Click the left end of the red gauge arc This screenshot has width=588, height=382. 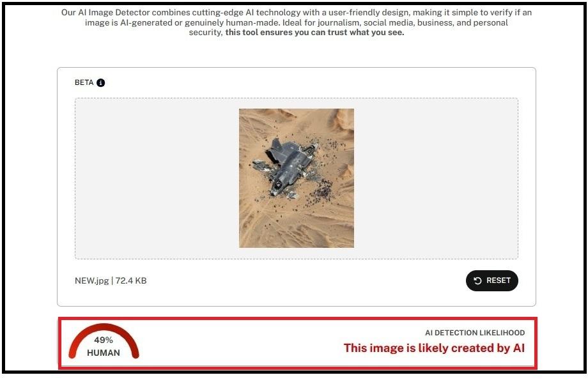(x=73, y=353)
